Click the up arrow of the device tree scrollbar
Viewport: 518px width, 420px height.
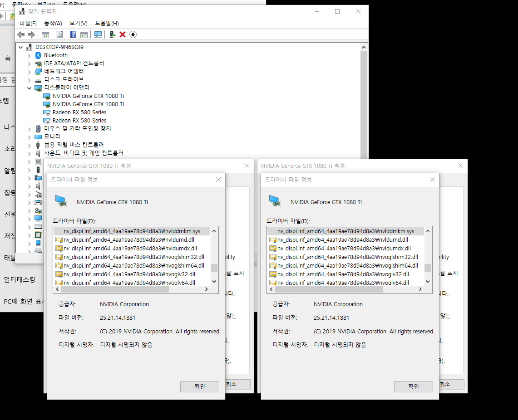pos(364,47)
